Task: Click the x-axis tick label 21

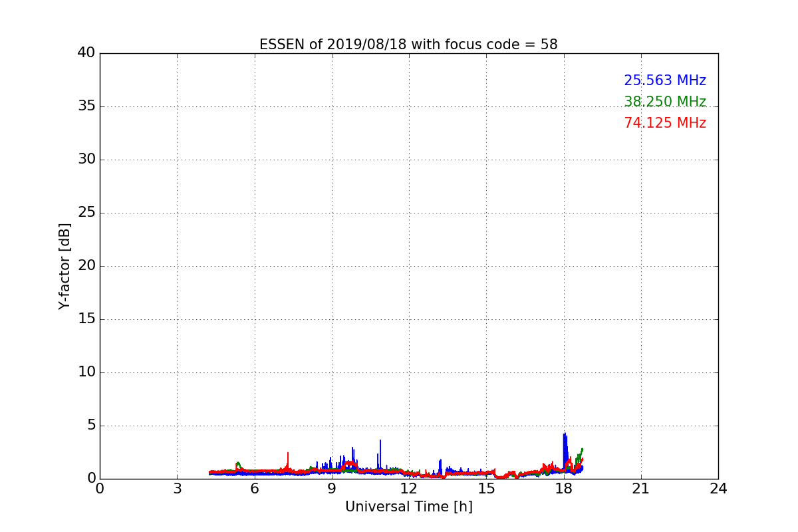Action: [641, 489]
